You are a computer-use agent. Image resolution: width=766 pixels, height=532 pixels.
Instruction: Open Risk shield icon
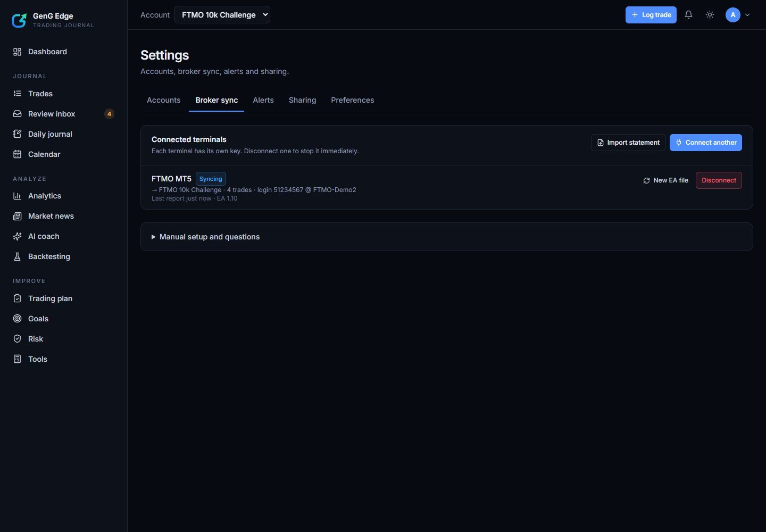(17, 339)
